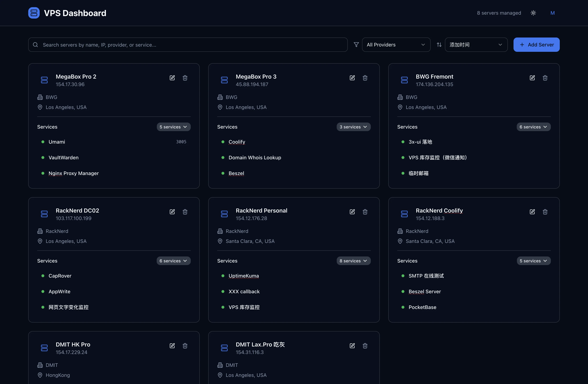
Task: Click the Add Server button
Action: tap(536, 45)
